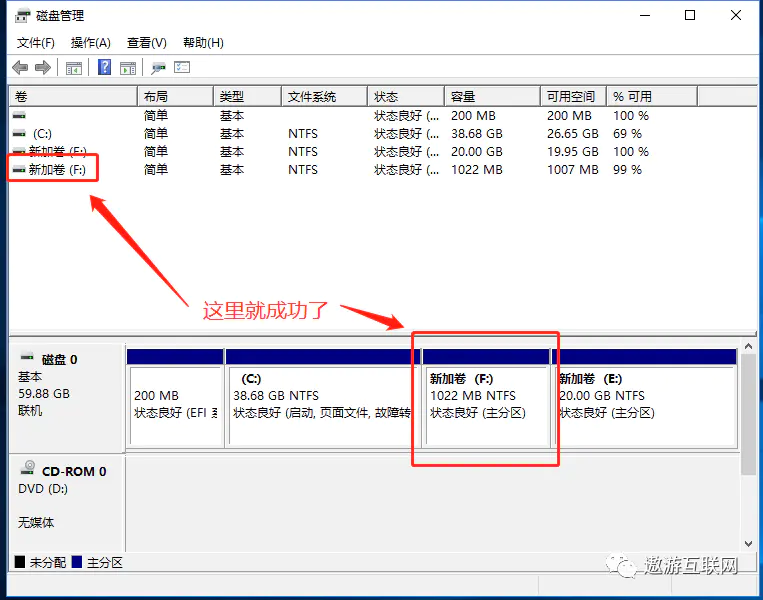Click the disk icon beside 磁盘 0

coord(27,357)
